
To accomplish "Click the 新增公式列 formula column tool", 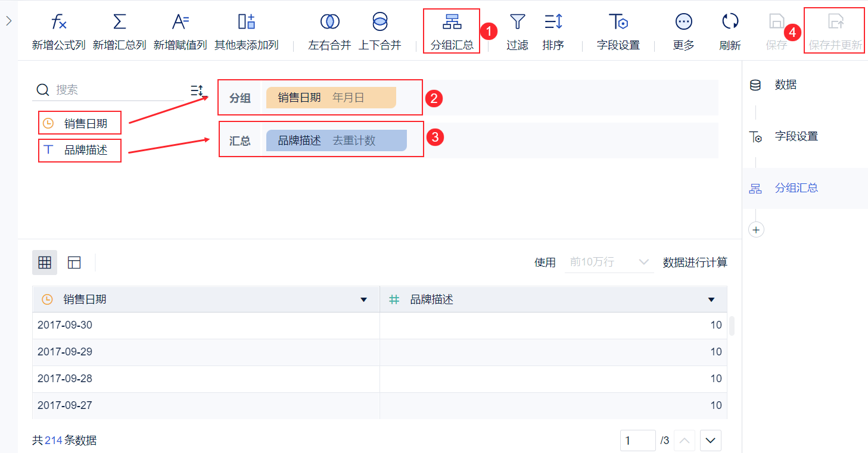I will tap(58, 32).
